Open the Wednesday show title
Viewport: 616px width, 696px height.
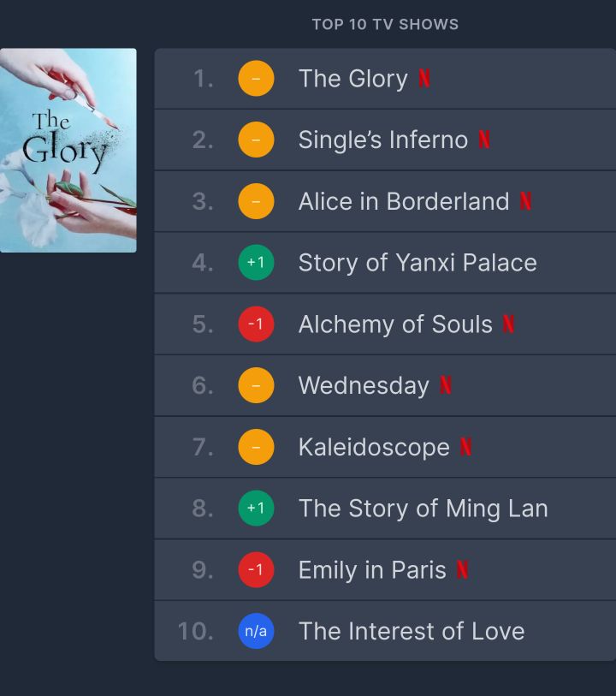pyautogui.click(x=364, y=386)
